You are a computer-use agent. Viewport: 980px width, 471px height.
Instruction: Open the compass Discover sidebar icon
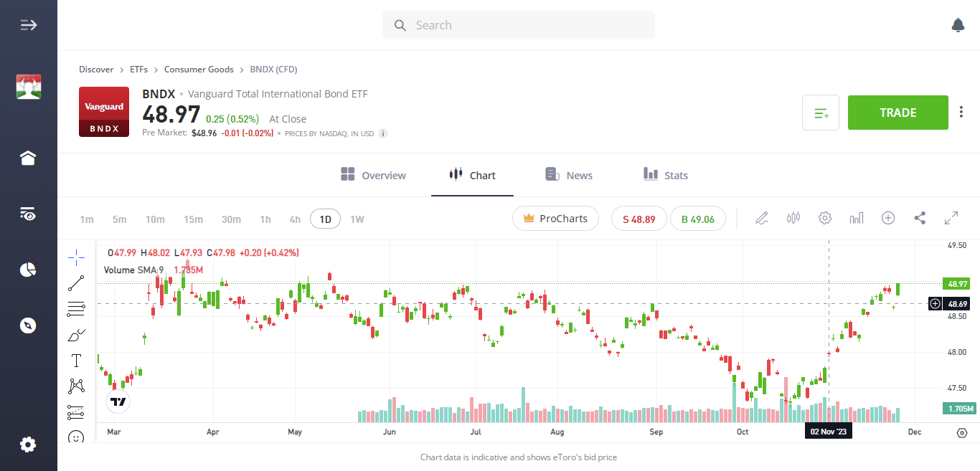click(28, 325)
